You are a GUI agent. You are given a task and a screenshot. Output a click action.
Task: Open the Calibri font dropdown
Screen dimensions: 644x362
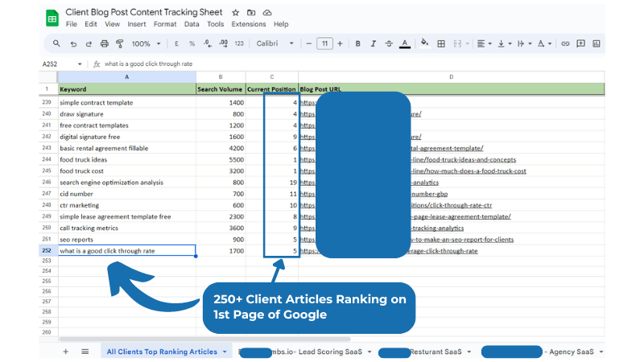click(x=275, y=43)
